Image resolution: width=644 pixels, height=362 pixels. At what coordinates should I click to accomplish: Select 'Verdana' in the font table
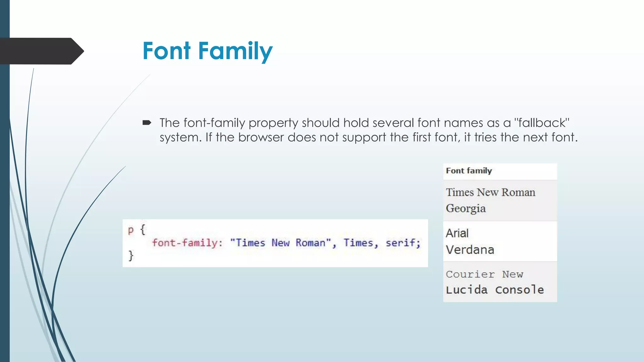tap(470, 250)
